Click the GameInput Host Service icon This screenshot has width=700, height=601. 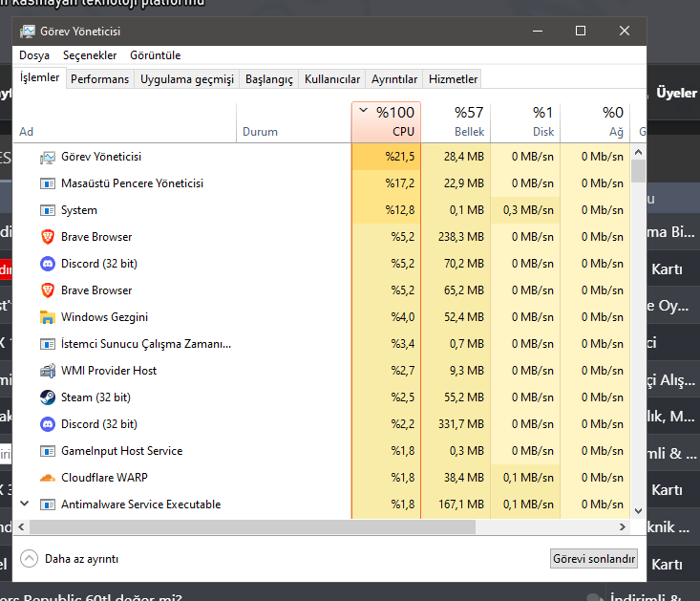48,451
